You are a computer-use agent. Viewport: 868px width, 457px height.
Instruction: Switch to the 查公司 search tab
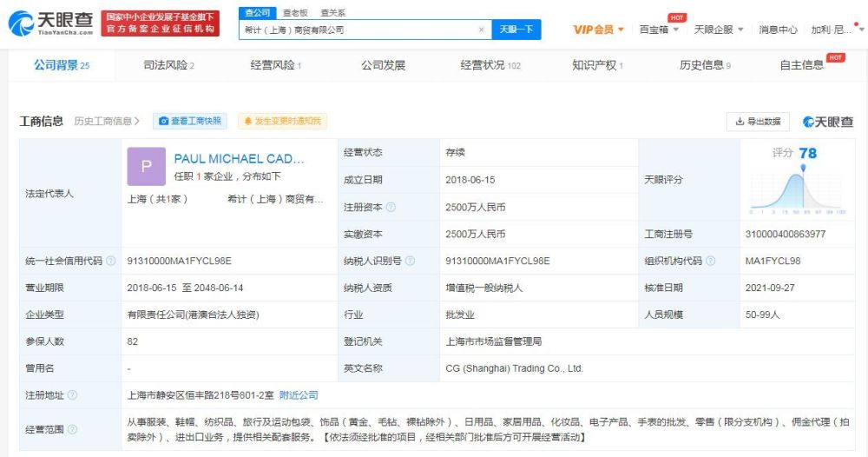[x=257, y=12]
